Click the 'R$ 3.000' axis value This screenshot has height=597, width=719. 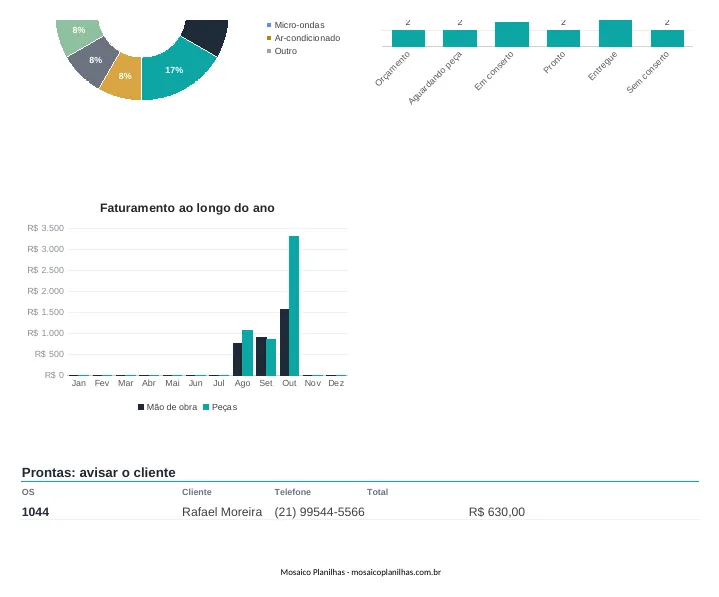click(x=45, y=249)
